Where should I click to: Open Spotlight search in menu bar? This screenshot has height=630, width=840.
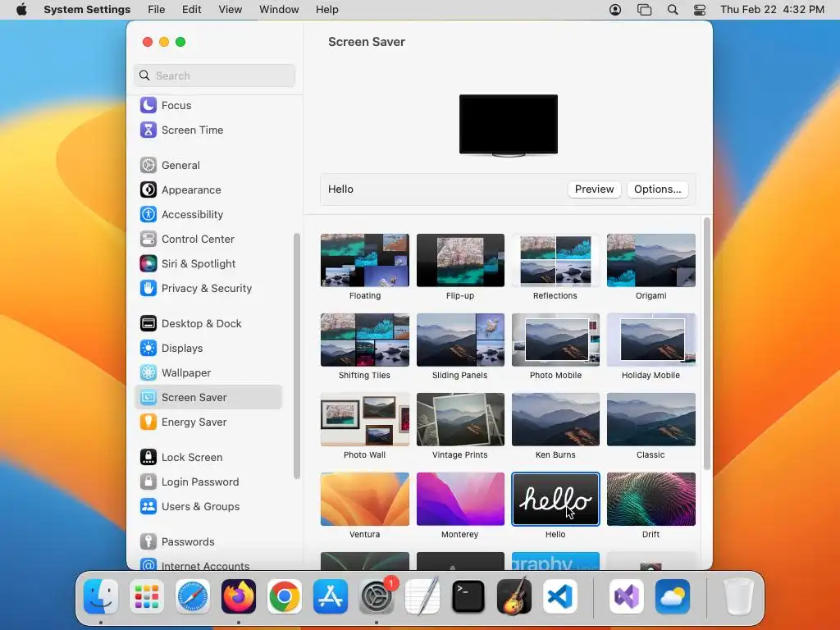[673, 10]
